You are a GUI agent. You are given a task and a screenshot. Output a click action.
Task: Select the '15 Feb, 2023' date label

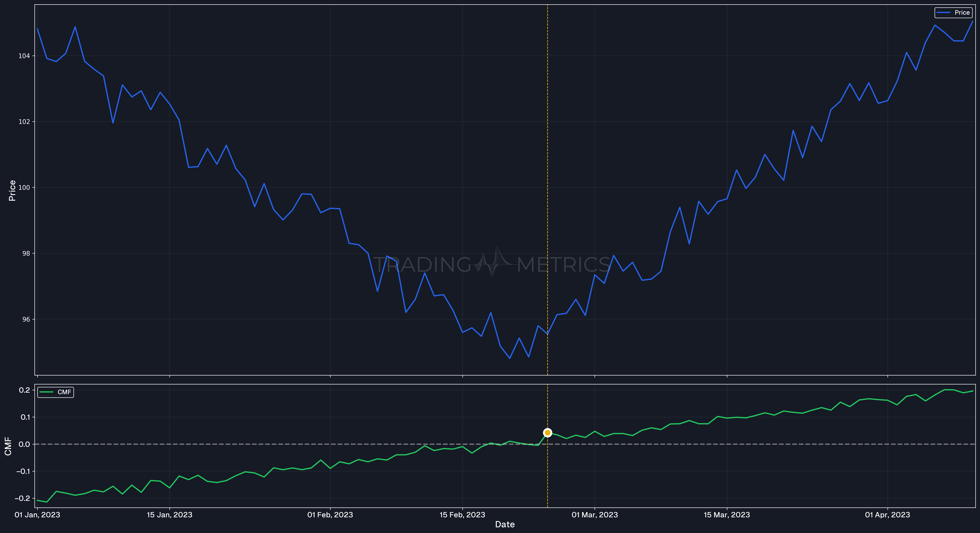462,515
